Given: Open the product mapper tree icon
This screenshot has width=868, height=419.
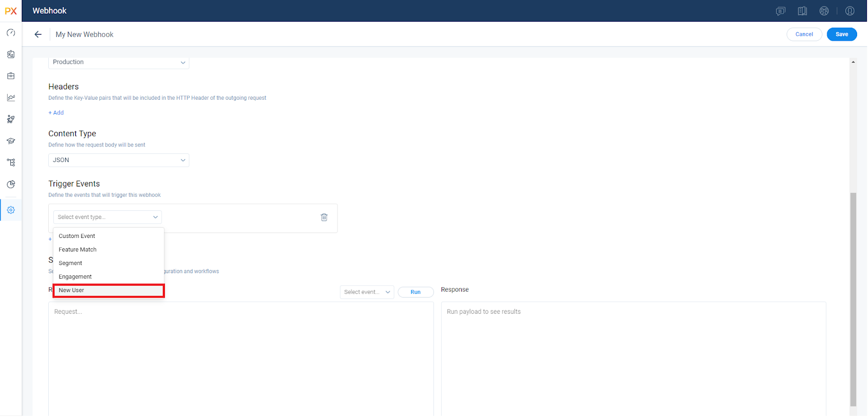Looking at the screenshot, I should (x=11, y=163).
